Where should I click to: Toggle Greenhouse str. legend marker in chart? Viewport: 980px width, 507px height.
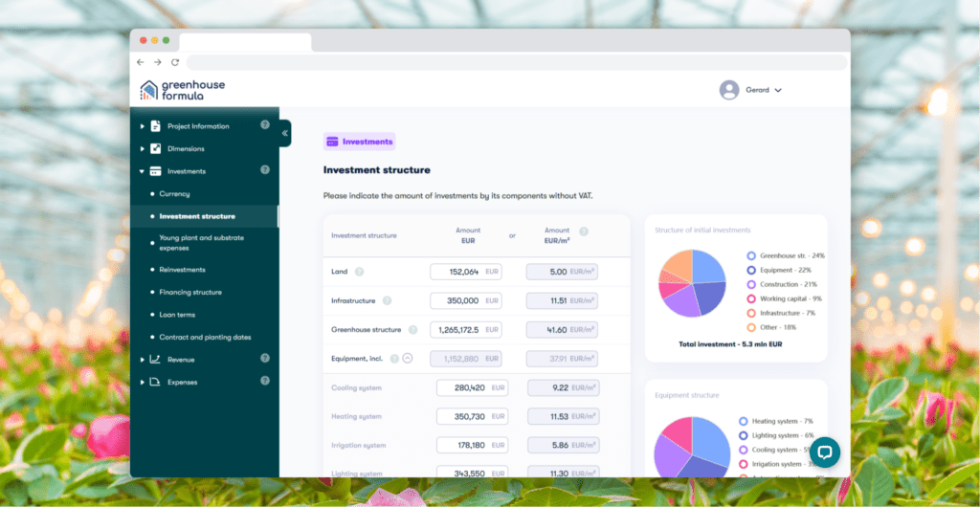tap(751, 256)
